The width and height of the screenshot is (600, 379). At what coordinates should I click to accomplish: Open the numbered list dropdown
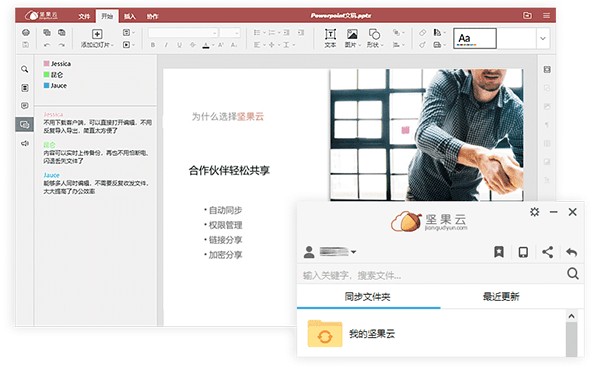[x=274, y=33]
